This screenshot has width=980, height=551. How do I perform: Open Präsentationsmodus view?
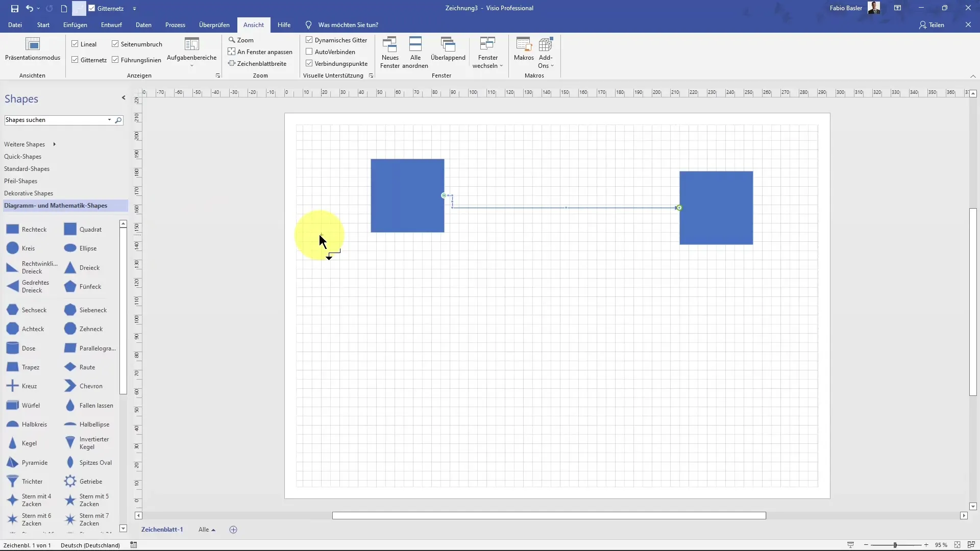[33, 49]
